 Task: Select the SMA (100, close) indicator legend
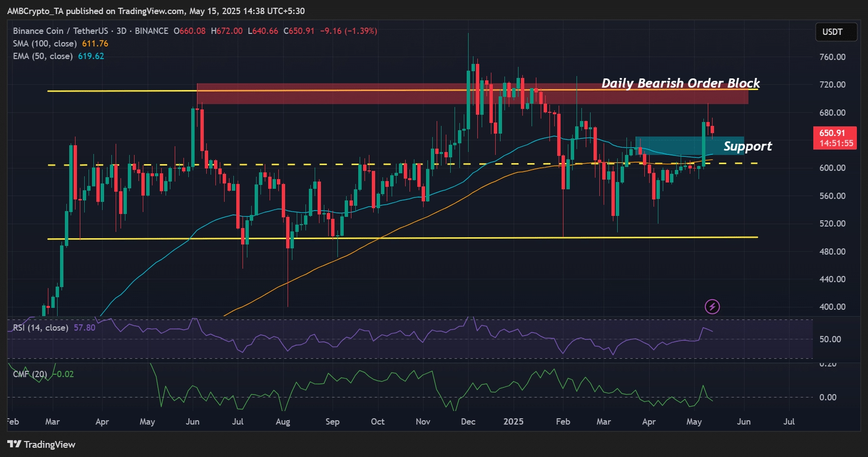[x=45, y=44]
